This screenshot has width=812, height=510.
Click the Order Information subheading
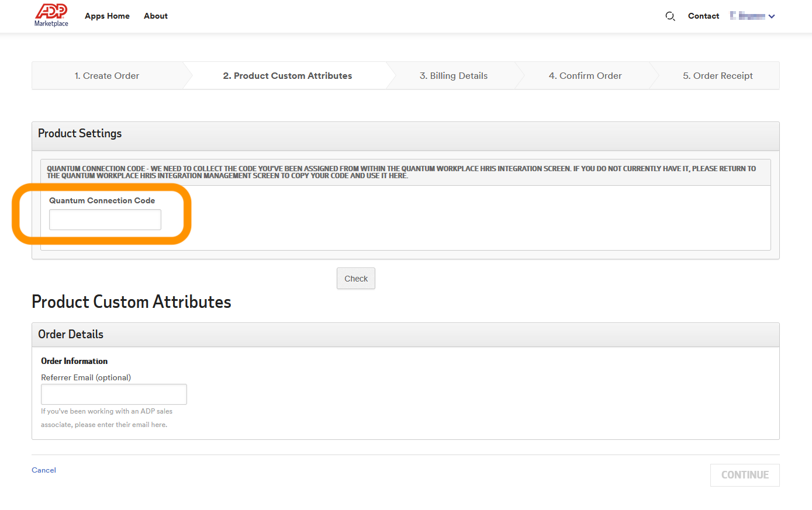pos(74,361)
